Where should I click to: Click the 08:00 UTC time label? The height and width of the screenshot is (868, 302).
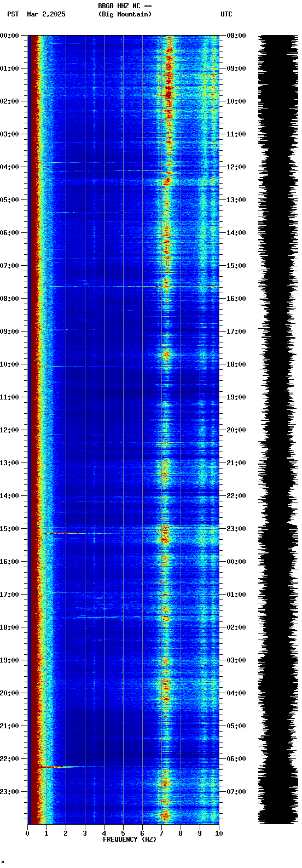click(x=236, y=36)
